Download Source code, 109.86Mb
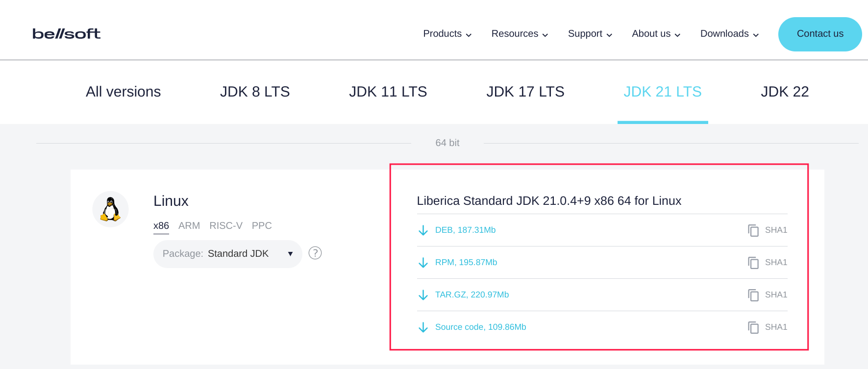The width and height of the screenshot is (868, 369). pyautogui.click(x=481, y=327)
